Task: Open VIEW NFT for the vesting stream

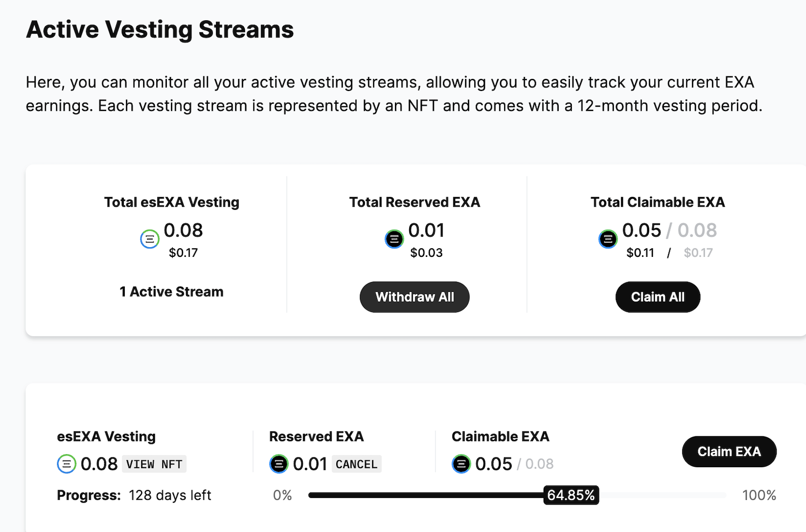Action: pos(154,464)
